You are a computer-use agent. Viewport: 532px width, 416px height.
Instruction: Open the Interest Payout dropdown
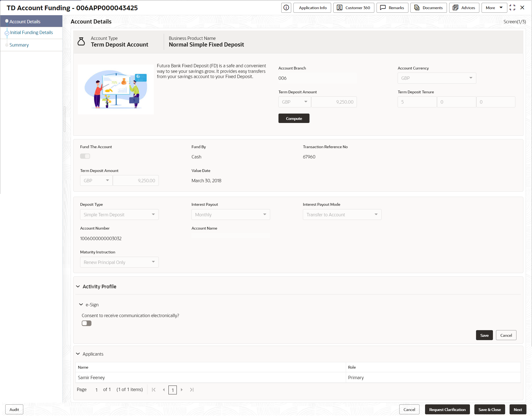[x=231, y=215]
